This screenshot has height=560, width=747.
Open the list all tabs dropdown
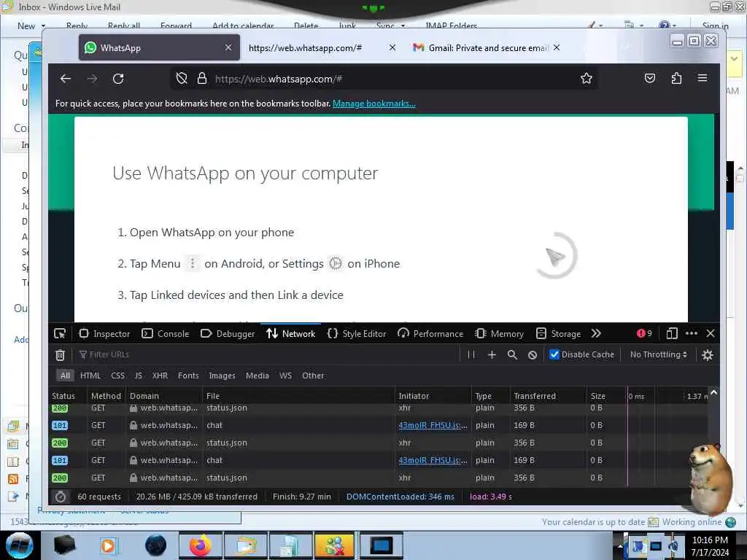pos(625,47)
